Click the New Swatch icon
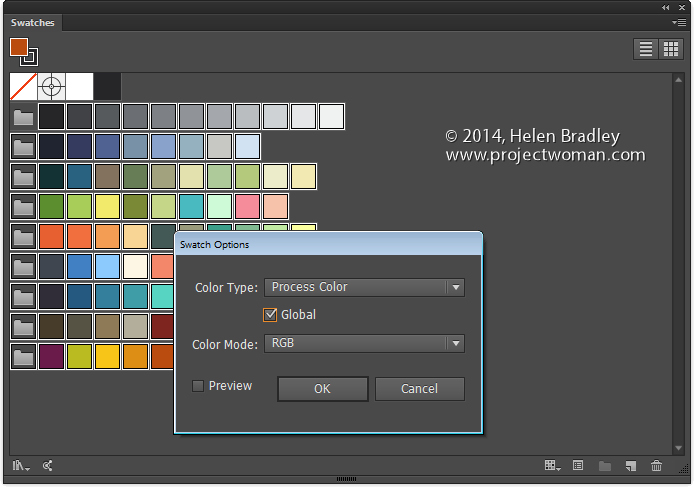 (x=631, y=466)
